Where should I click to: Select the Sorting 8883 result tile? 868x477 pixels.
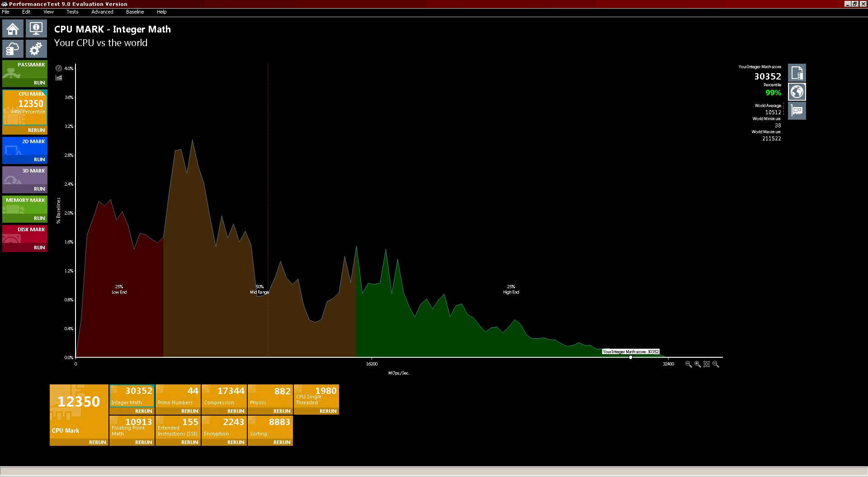[270, 427]
